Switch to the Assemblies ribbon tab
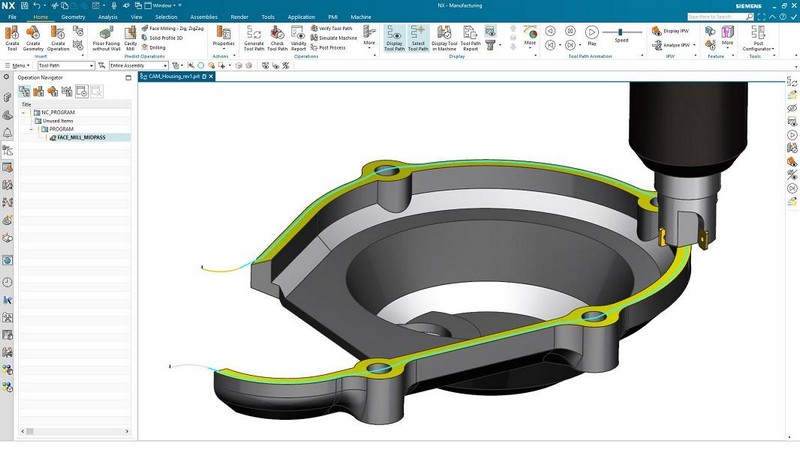 pos(204,17)
